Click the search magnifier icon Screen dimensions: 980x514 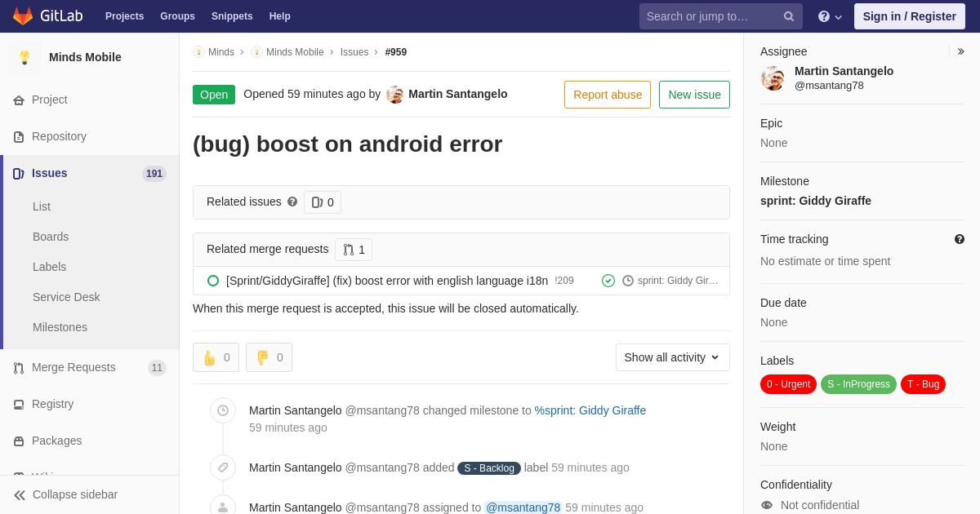coord(789,16)
